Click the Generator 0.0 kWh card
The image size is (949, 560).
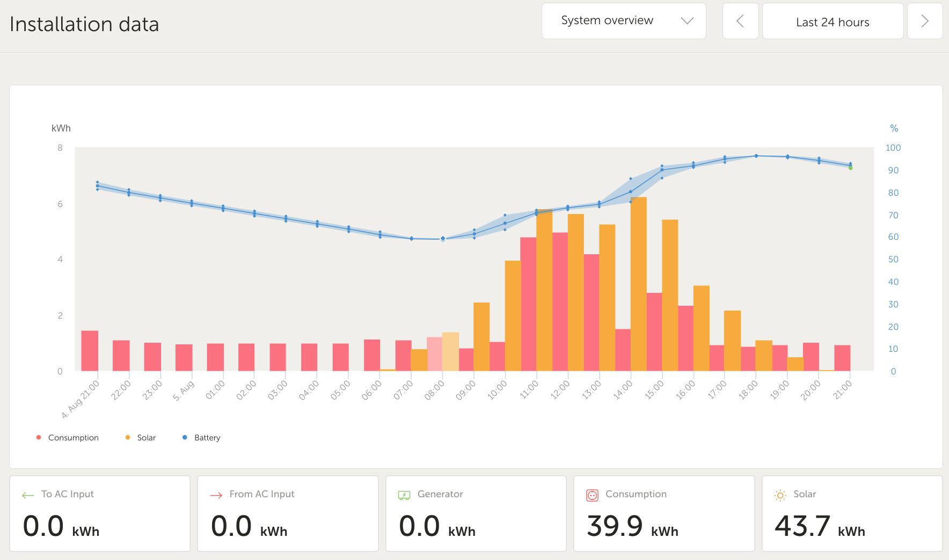(x=476, y=513)
